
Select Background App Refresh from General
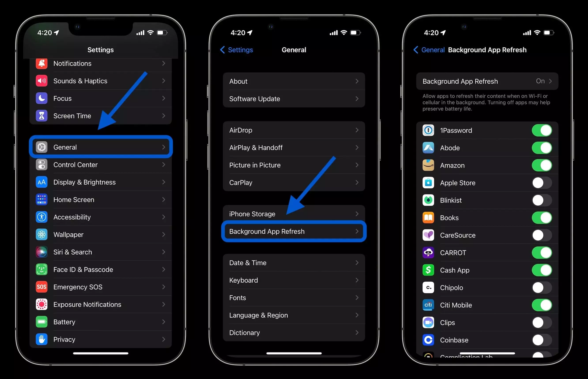point(294,231)
